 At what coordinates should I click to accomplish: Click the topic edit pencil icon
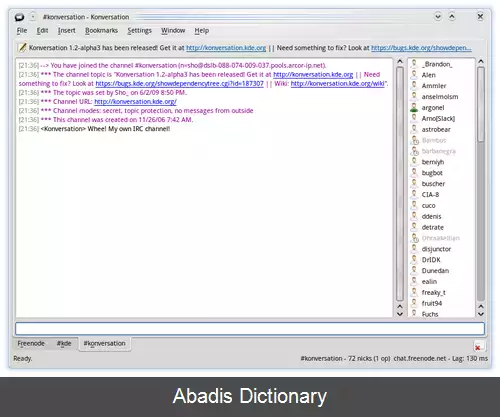coord(22,48)
